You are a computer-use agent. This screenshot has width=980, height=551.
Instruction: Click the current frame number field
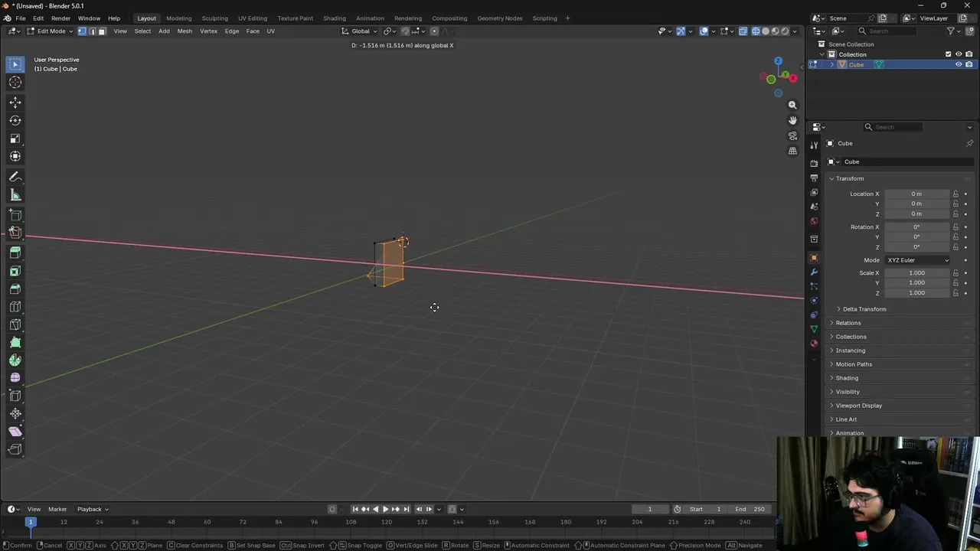(x=650, y=509)
